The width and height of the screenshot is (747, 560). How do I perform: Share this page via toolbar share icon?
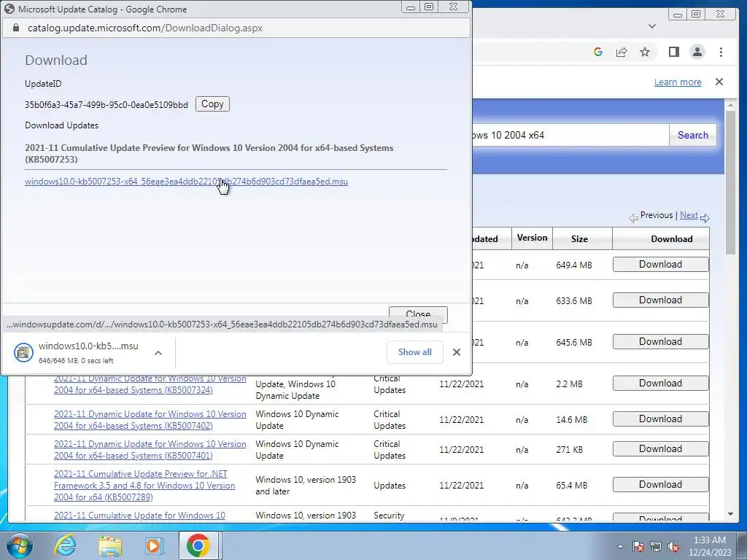[622, 52]
